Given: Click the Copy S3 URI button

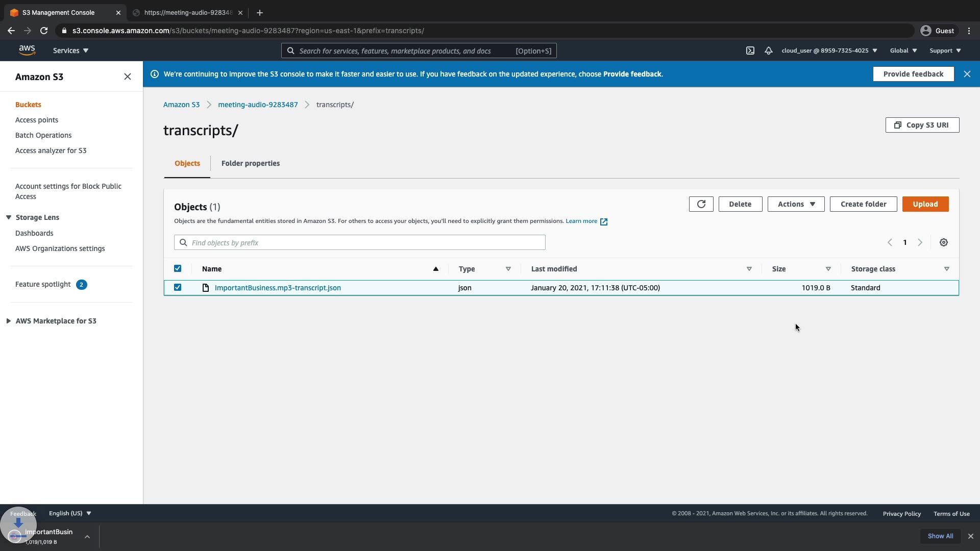Looking at the screenshot, I should [x=922, y=125].
